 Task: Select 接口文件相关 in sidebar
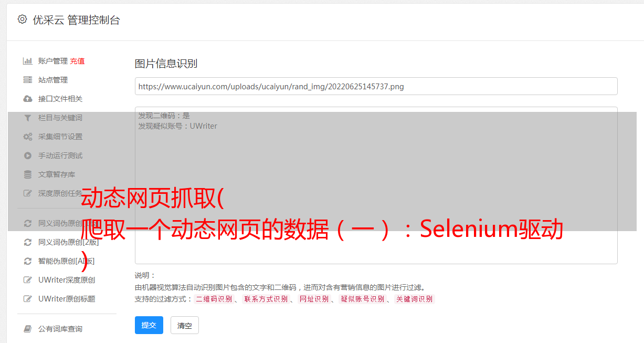(60, 99)
